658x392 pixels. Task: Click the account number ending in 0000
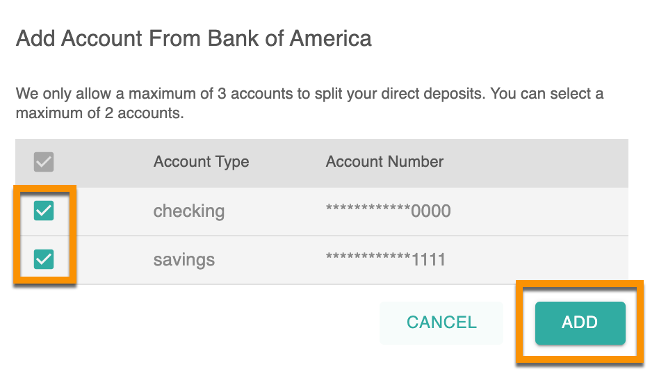388,211
